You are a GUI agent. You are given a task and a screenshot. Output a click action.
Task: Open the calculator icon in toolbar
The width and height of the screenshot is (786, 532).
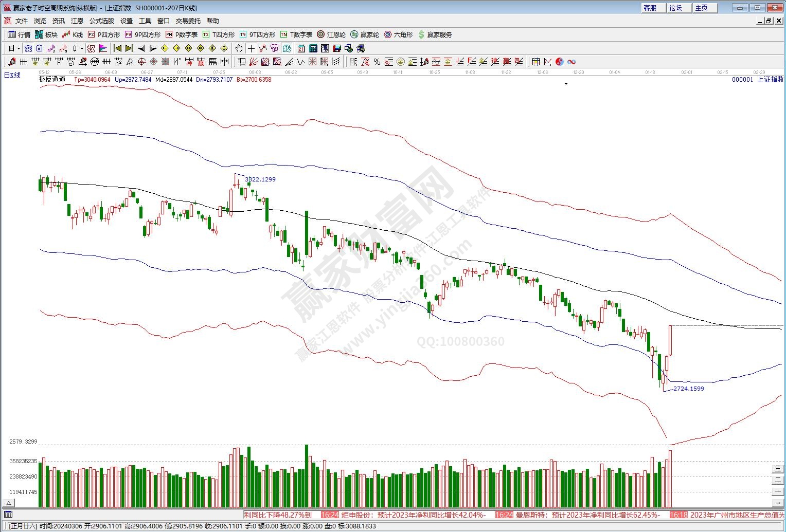point(313,48)
